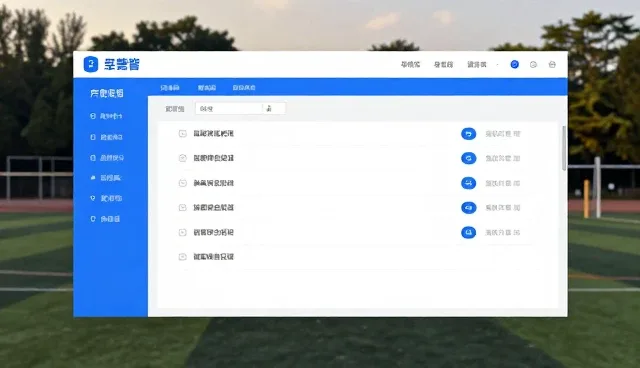The width and height of the screenshot is (640, 368).
Task: Open the second sidebar menu item
Action: (x=106, y=137)
